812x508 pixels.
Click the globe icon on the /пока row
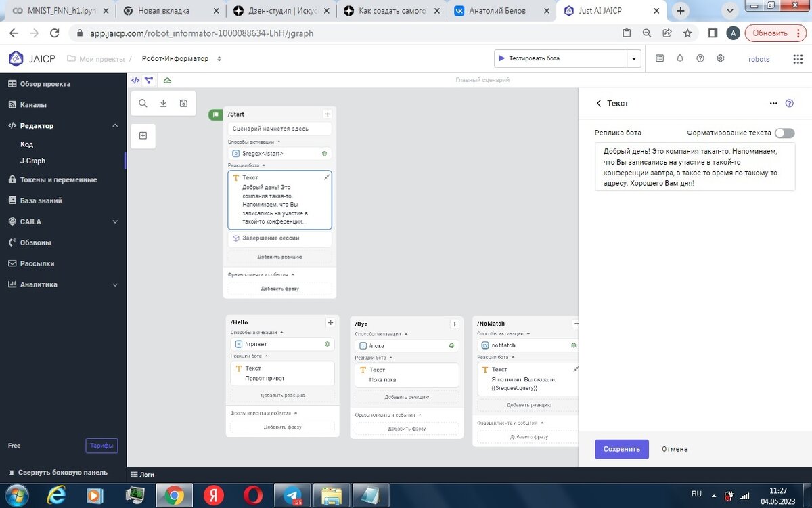(x=451, y=345)
